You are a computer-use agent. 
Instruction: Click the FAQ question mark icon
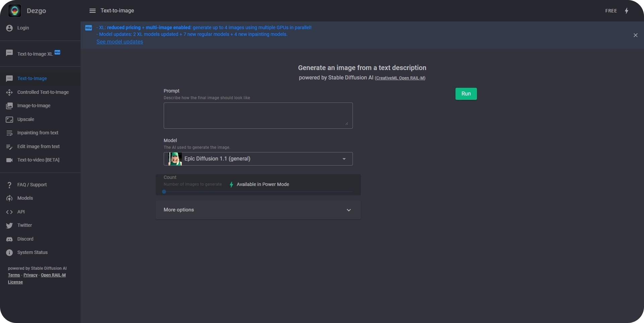coord(9,185)
